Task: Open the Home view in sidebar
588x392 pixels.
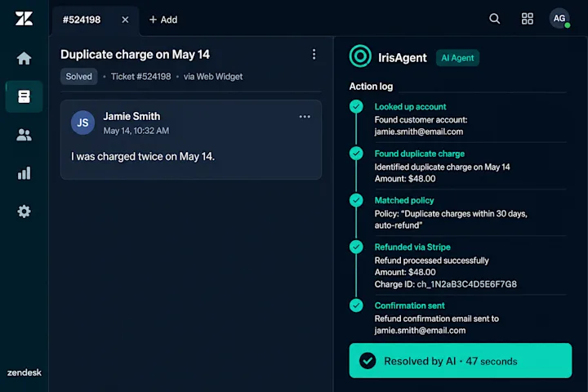Action: click(24, 58)
